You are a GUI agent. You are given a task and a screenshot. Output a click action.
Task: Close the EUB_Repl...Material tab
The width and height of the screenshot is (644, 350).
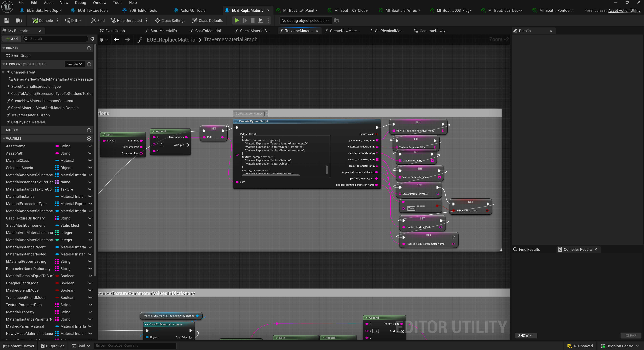268,11
